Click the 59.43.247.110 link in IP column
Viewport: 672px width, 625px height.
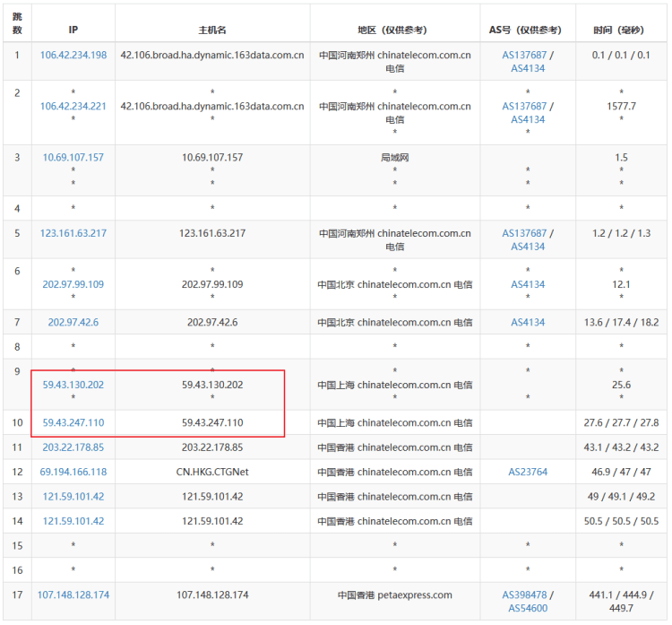[73, 422]
